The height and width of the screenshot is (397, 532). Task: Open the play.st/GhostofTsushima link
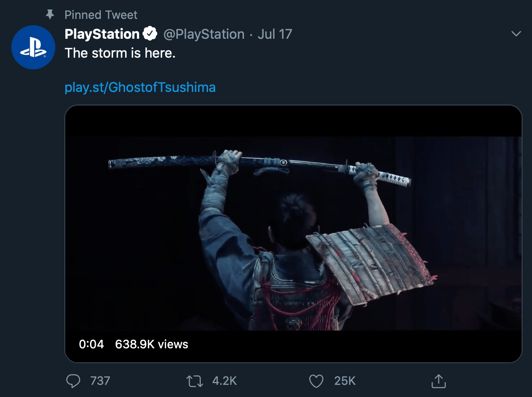coord(140,87)
